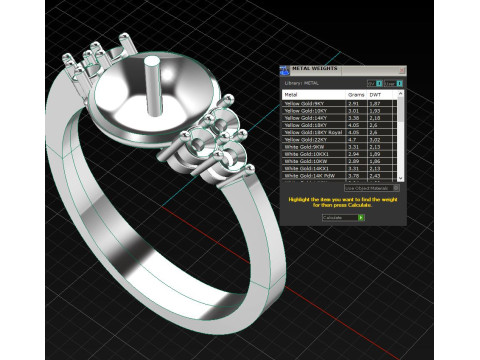Select the White Gold:9KW row
480x360 pixels.
click(339, 147)
